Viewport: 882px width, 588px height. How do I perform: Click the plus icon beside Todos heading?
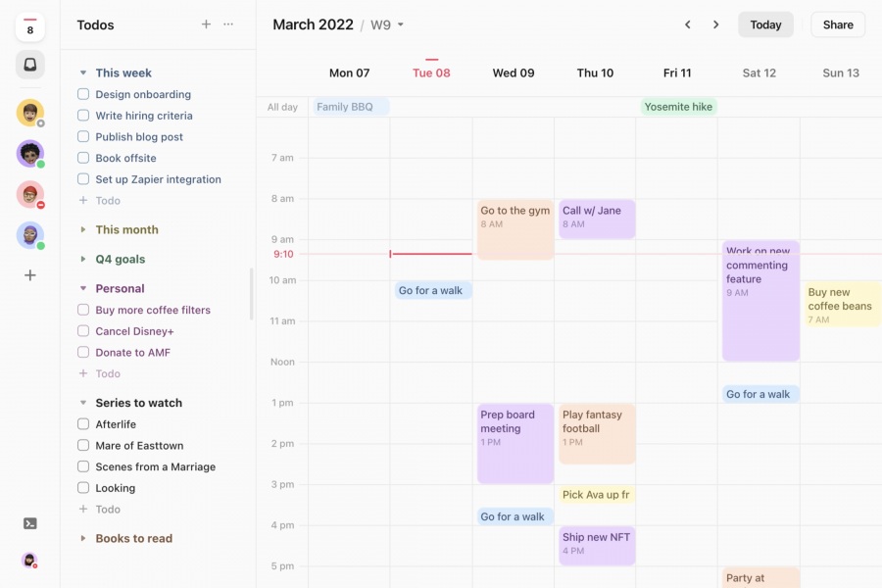click(206, 24)
